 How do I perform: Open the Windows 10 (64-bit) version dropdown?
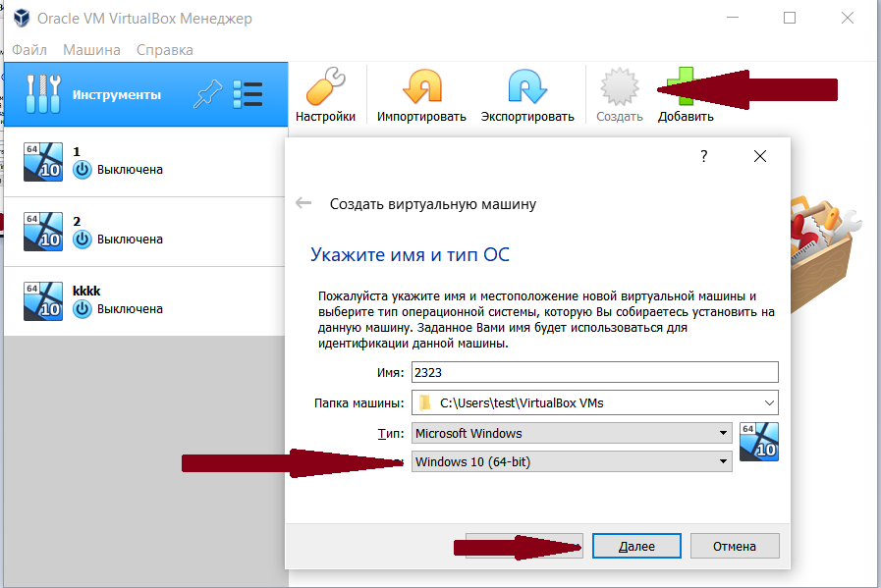723,461
